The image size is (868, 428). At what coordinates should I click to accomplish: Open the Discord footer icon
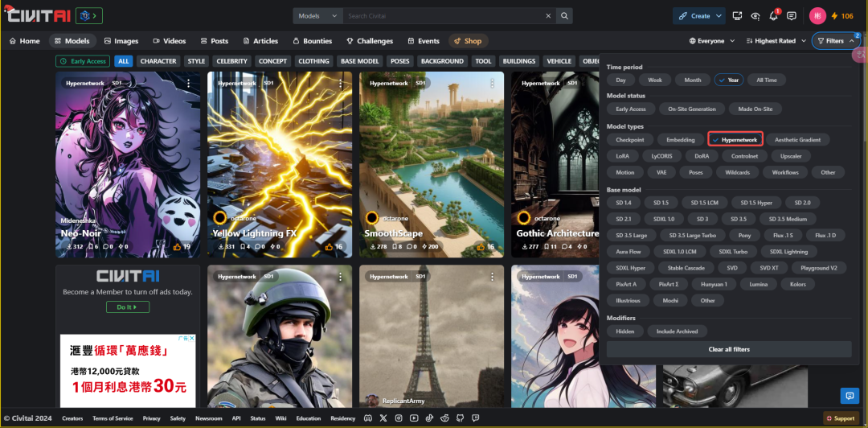tap(368, 418)
